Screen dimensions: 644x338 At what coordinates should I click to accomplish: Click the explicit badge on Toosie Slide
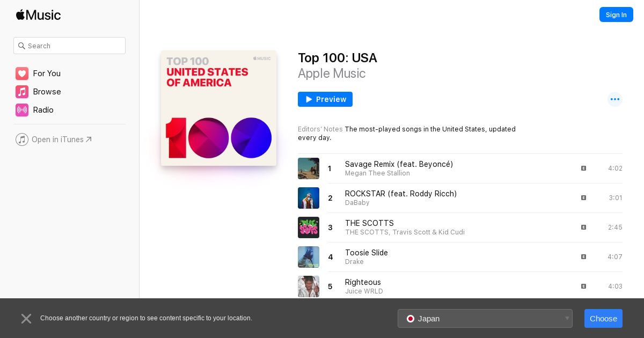point(583,257)
